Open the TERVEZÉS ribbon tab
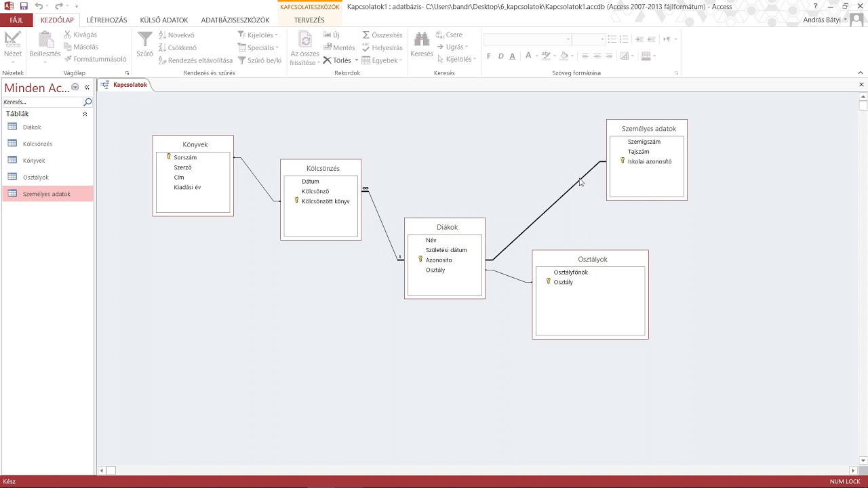 click(309, 20)
